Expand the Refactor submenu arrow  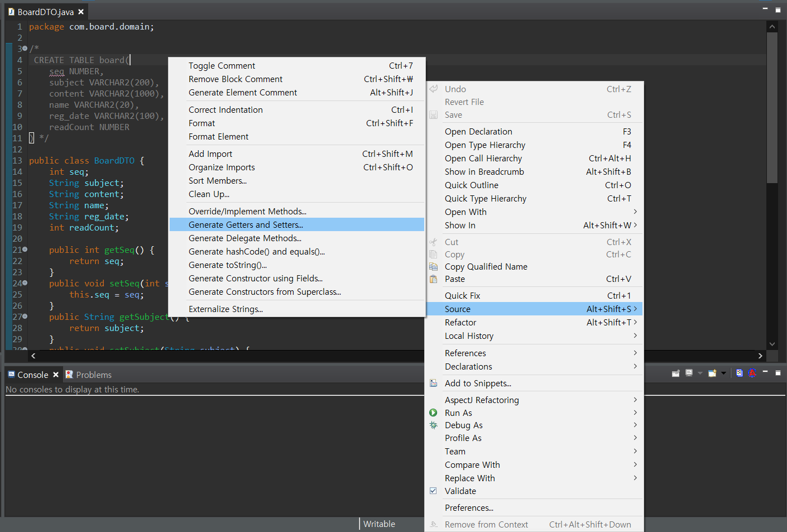tap(635, 322)
